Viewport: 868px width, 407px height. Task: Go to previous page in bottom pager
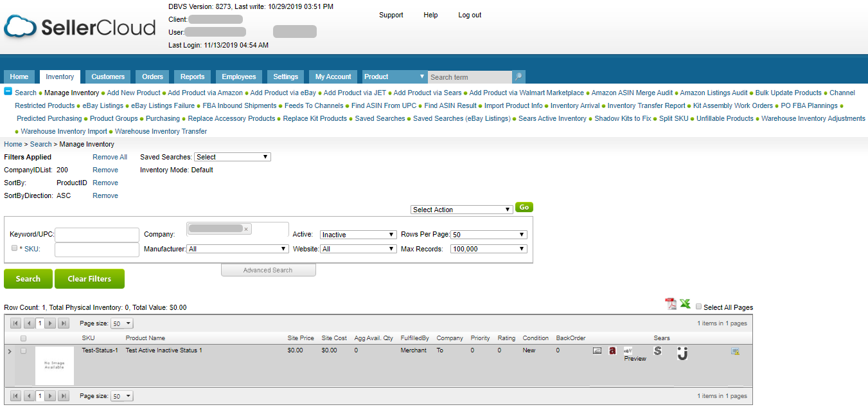click(x=29, y=396)
